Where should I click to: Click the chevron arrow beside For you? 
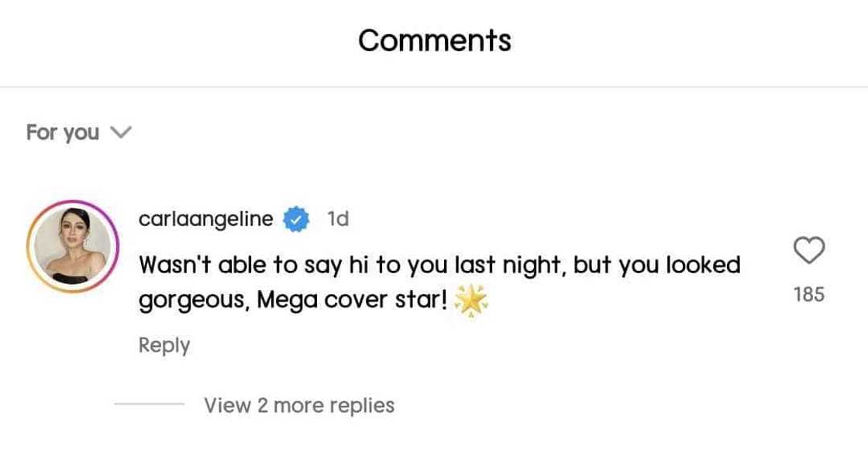tap(121, 133)
